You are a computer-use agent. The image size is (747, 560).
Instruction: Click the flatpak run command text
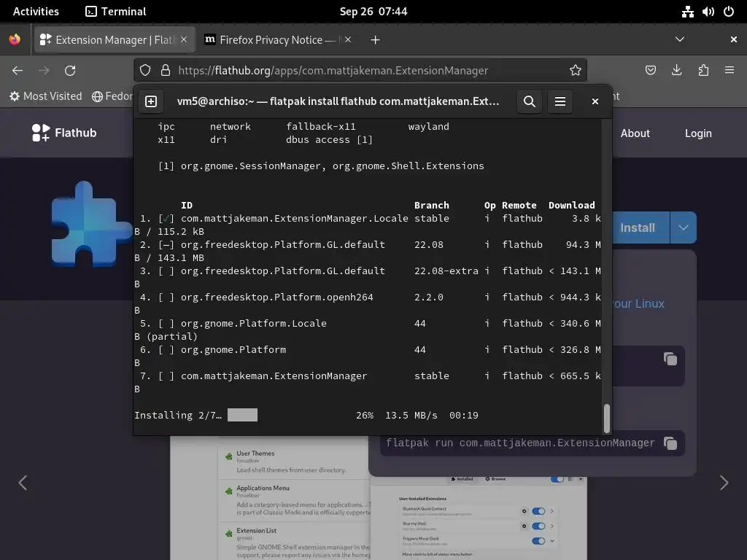tap(520, 443)
